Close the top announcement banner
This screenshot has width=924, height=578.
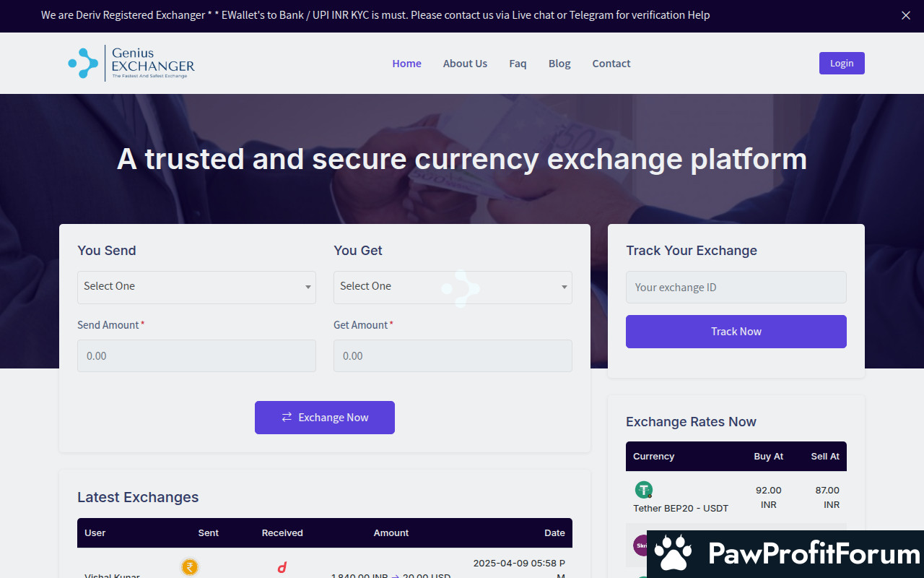[906, 15]
